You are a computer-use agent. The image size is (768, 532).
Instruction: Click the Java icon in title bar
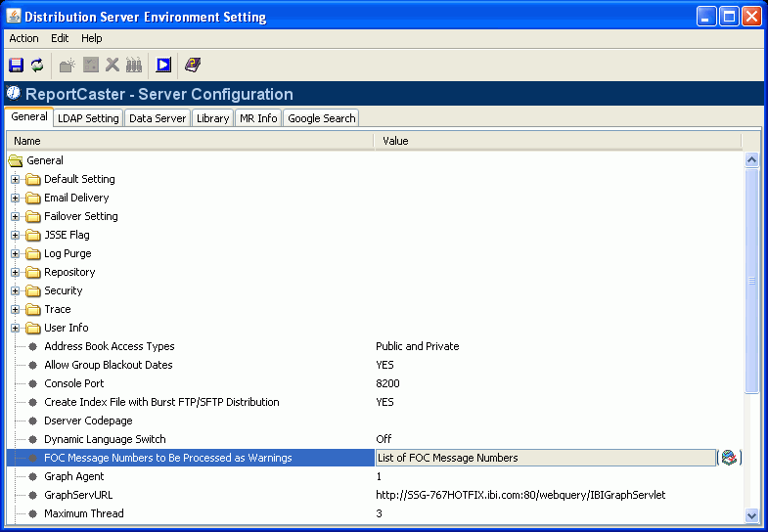point(14,17)
